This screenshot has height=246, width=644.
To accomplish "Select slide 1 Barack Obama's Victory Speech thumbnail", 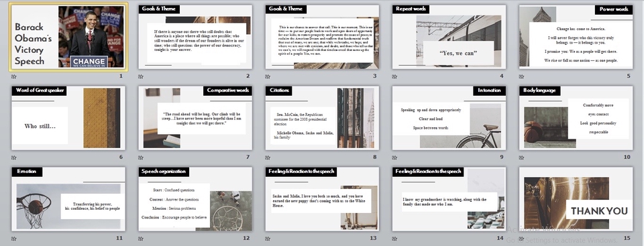I will [x=68, y=37].
